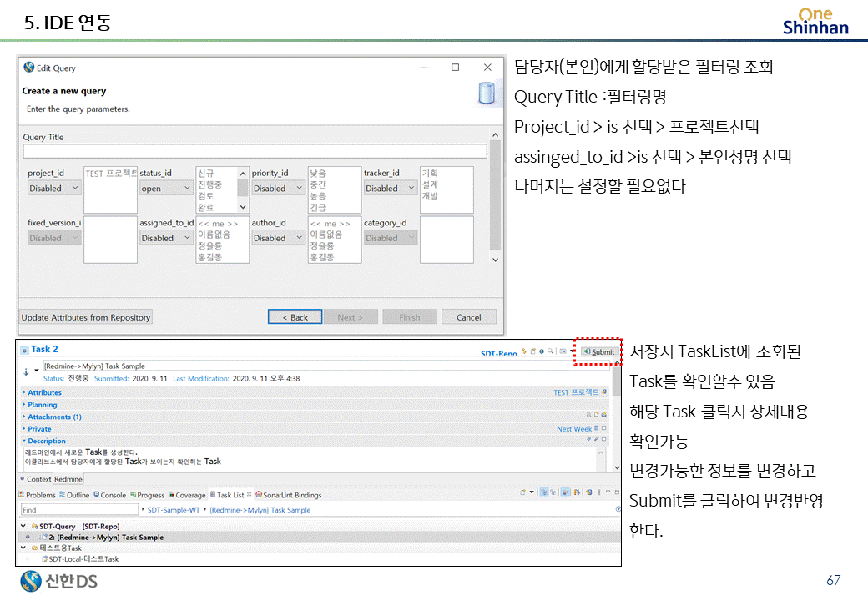Click the status_id list scroll down arrow
The image size is (868, 601).
coord(243,207)
